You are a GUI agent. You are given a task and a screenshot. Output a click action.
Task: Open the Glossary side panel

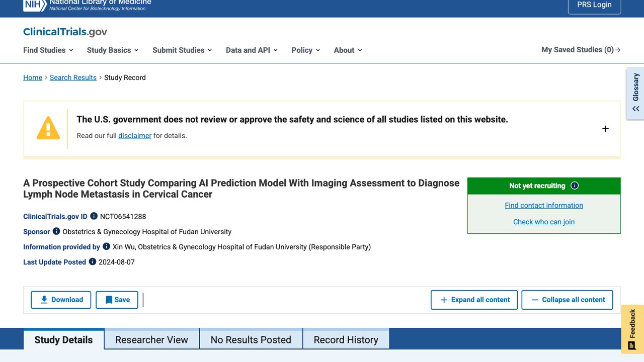(635, 94)
